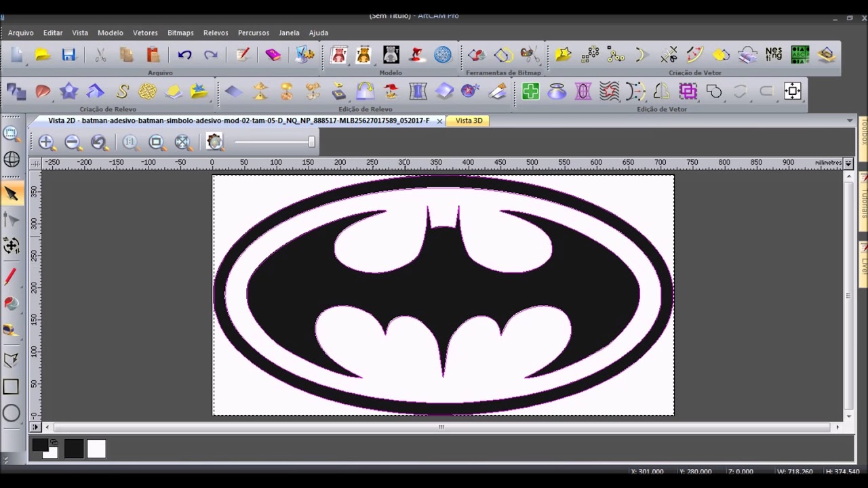Open the Nesting tool
The width and height of the screenshot is (868, 488).
(x=773, y=55)
